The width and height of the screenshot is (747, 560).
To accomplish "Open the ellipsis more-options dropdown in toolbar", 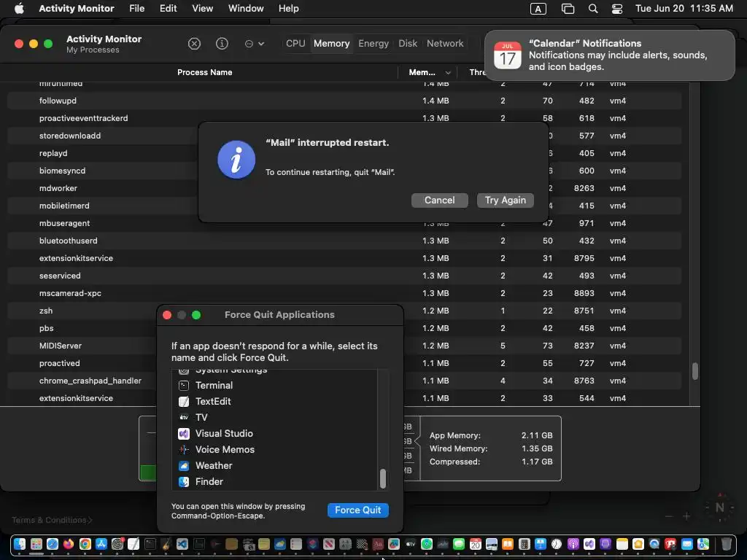I will 254,44.
